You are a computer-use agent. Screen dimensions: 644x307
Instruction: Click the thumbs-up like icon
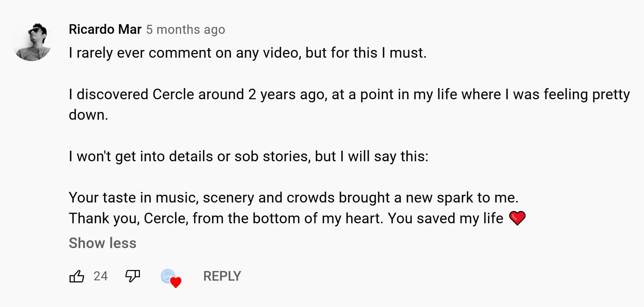77,276
